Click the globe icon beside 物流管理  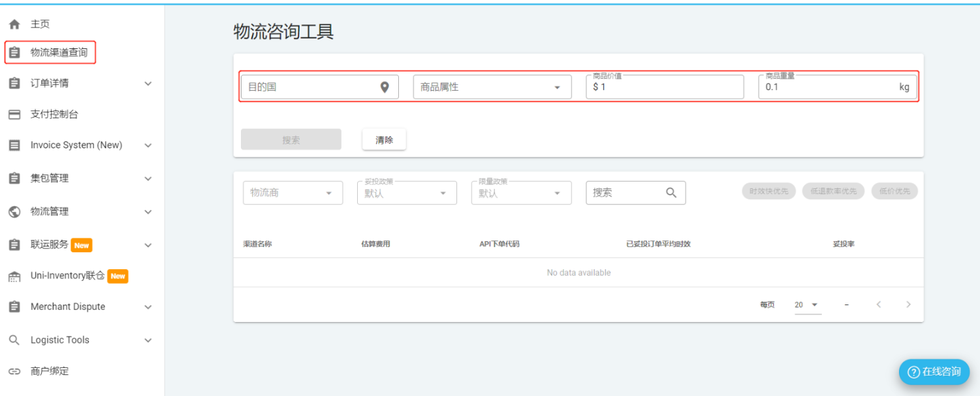(x=14, y=212)
